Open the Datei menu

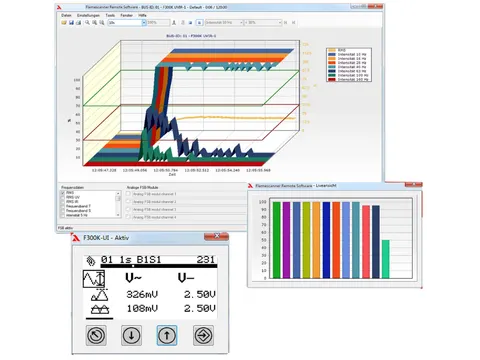66,15
